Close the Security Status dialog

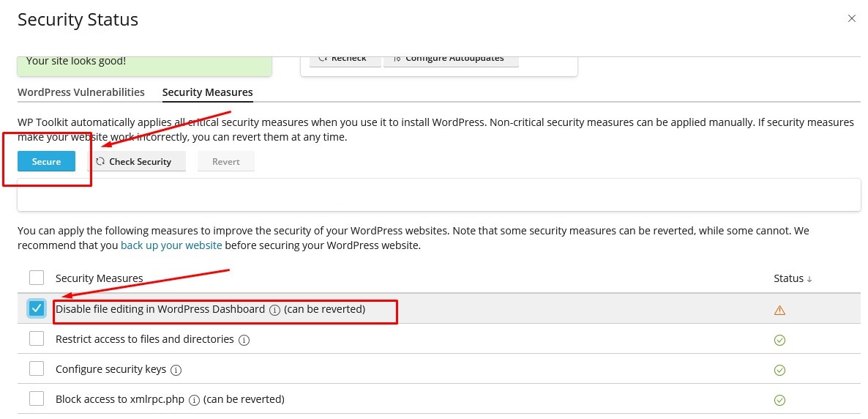[x=851, y=18]
